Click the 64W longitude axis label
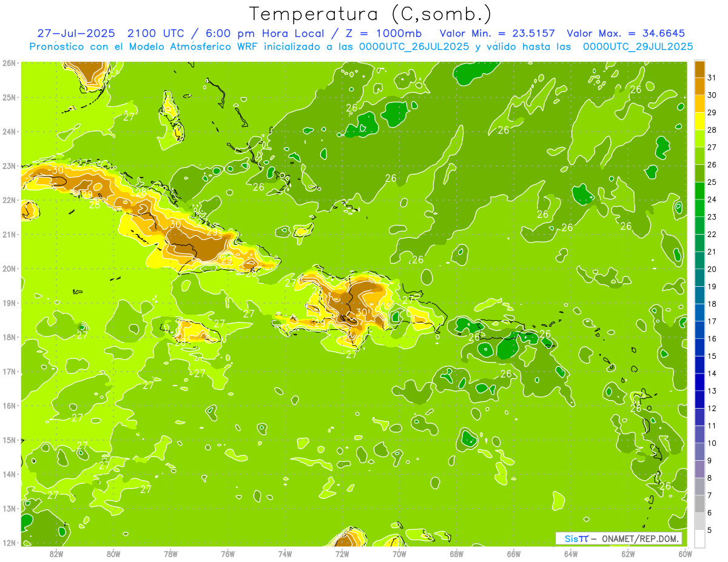The width and height of the screenshot is (728, 562). [571, 554]
